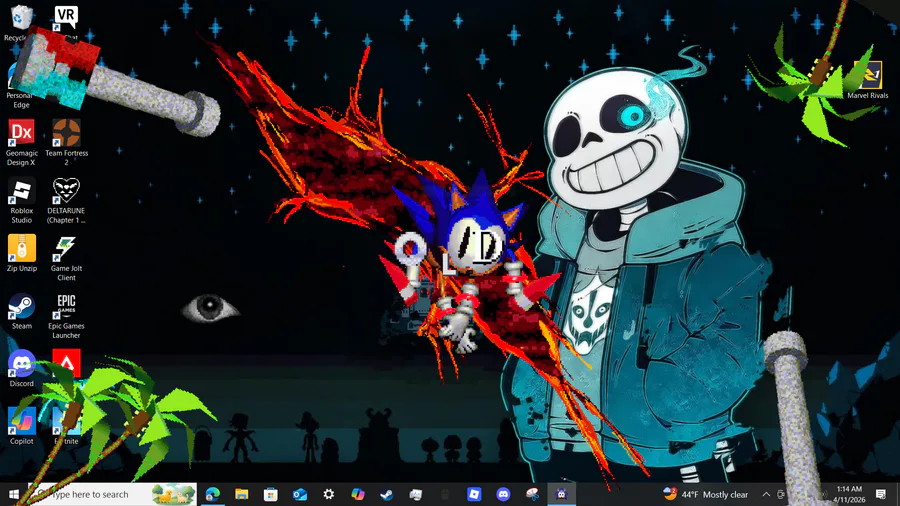This screenshot has height=506, width=900.
Task: Launch Team Fortress 2 shortcut
Action: pos(66,142)
